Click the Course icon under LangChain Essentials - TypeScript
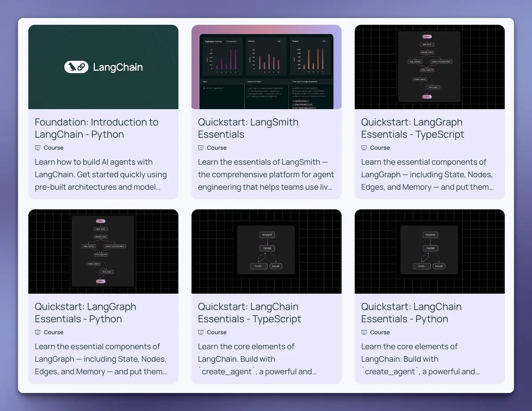Viewport: 532px width, 411px height. point(201,332)
